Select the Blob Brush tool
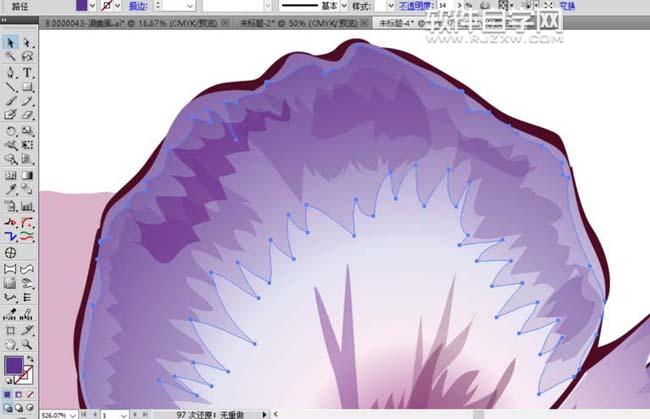 10,115
